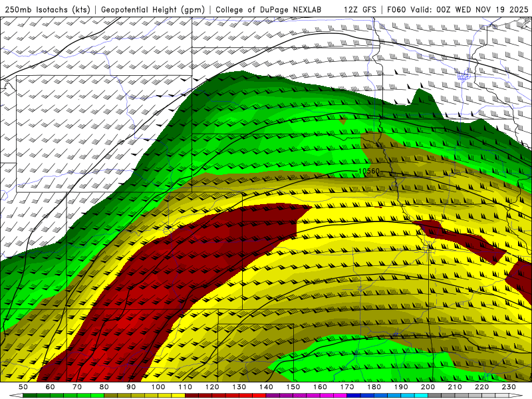532x399 pixels.
Task: Click the '210' legend value
Action: point(455,387)
